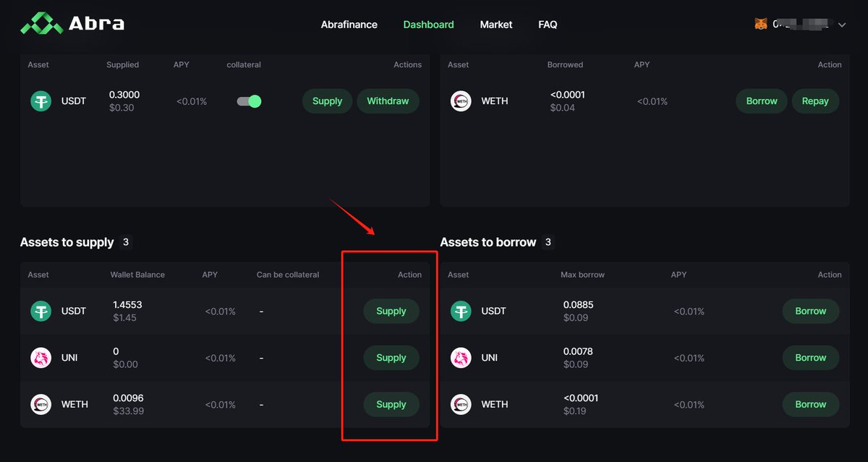Click the Assets to borrow count badge 3
The image size is (868, 462).
[x=548, y=242]
